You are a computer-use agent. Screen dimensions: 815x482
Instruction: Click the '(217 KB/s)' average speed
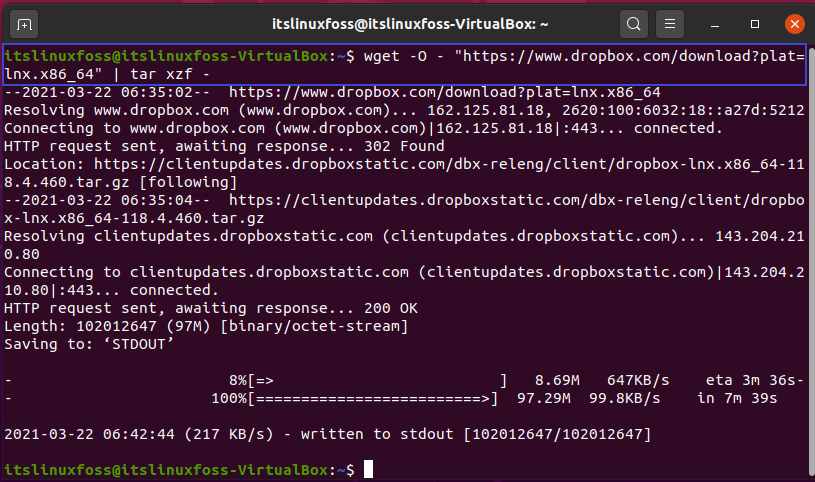click(x=229, y=434)
